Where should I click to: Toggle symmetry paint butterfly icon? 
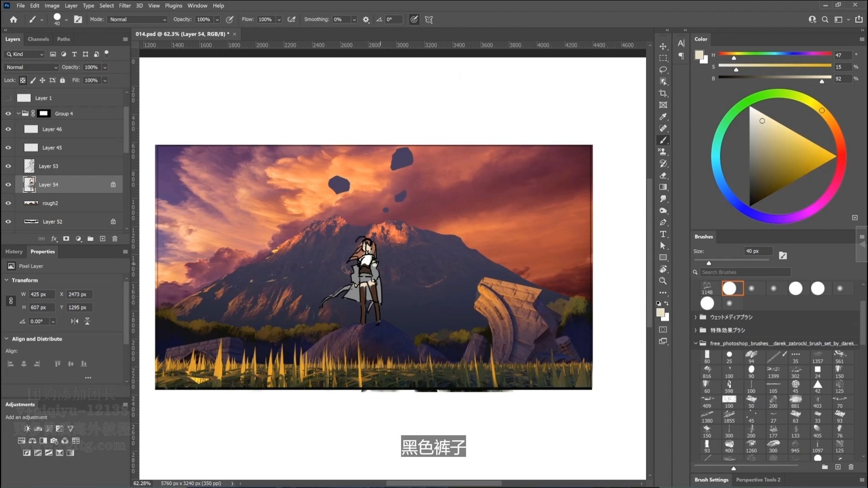pyautogui.click(x=429, y=19)
